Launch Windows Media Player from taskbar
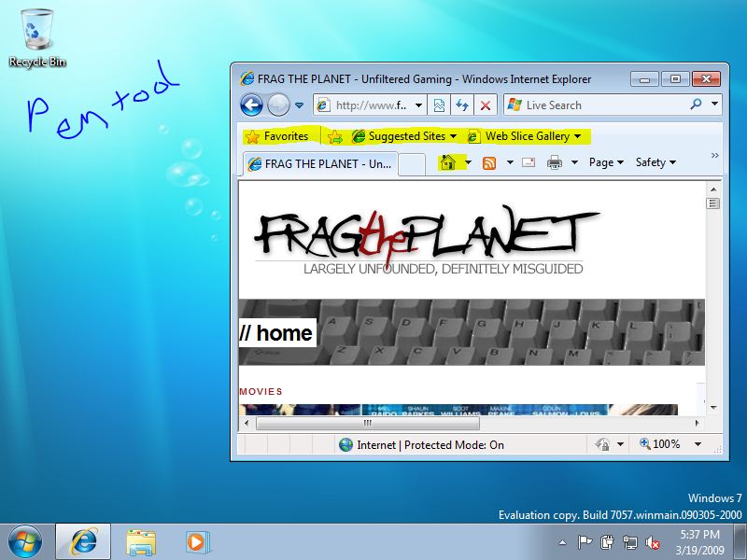747x560 pixels. 196,542
